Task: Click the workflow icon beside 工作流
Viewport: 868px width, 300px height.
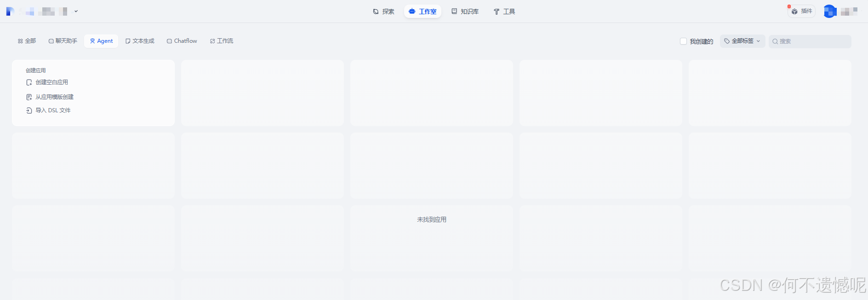Action: 212,41
